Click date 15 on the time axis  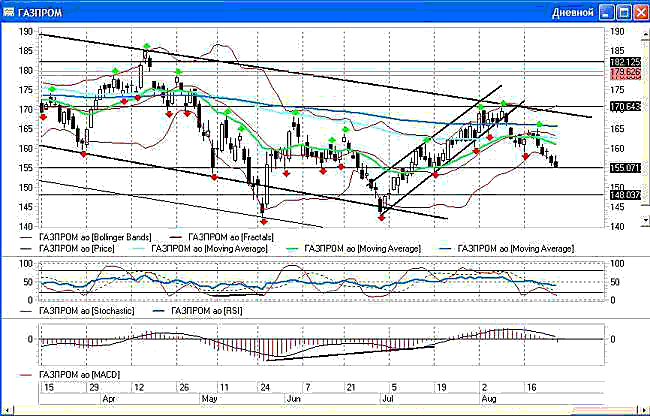pyautogui.click(x=49, y=388)
